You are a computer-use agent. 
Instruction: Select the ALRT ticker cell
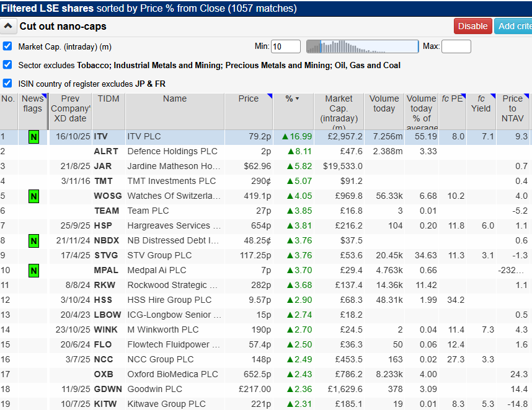click(x=109, y=152)
